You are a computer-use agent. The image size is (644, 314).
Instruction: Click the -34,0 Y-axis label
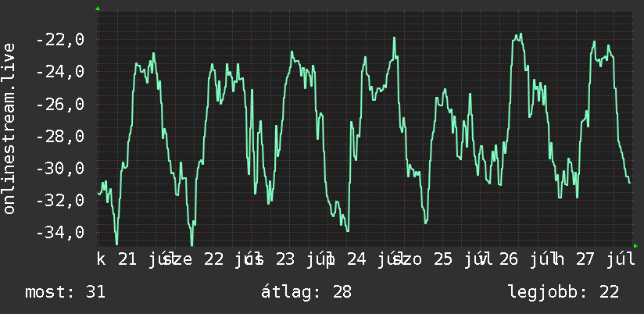60,232
